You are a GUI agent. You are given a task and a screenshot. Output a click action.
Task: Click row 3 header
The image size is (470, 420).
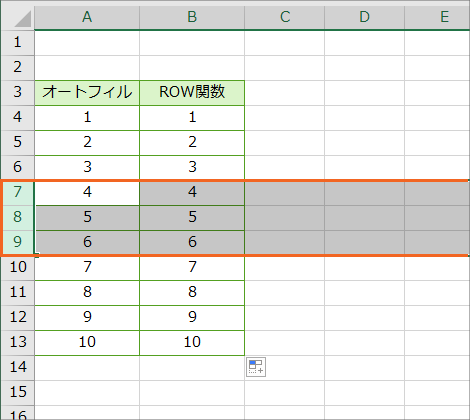[18, 93]
